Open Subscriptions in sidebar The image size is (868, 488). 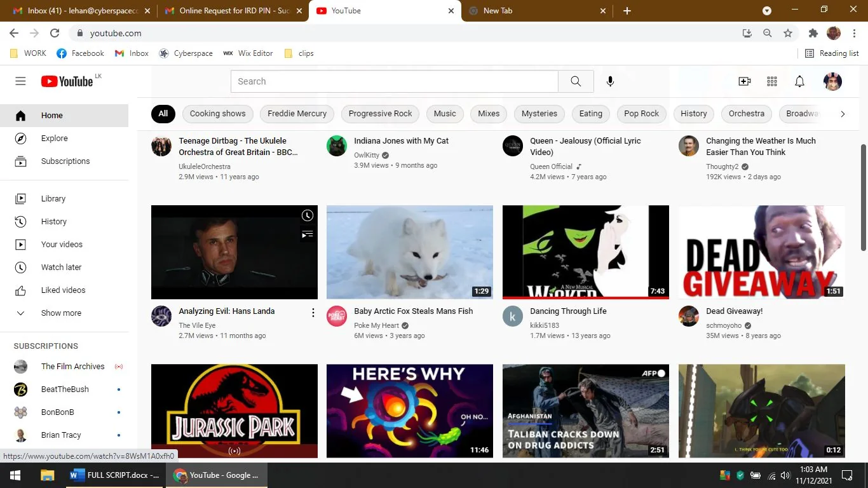64,161
